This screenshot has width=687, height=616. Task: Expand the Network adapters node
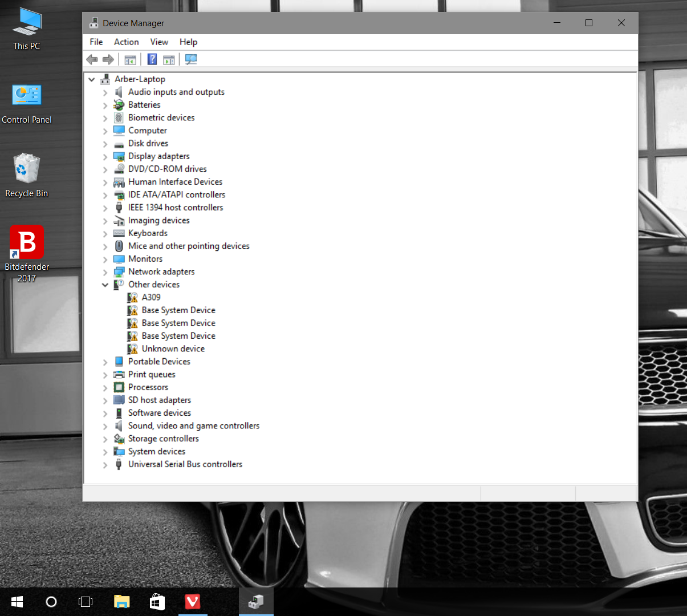pyautogui.click(x=105, y=272)
